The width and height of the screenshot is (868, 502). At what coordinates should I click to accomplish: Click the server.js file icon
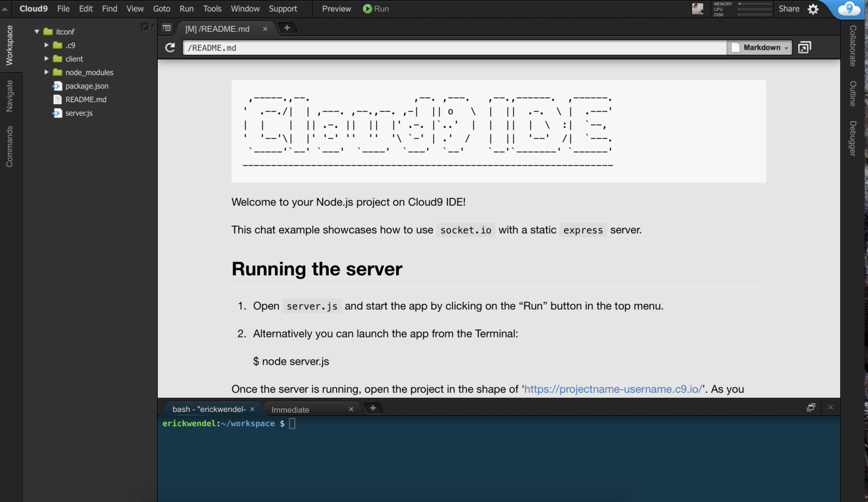tap(57, 113)
